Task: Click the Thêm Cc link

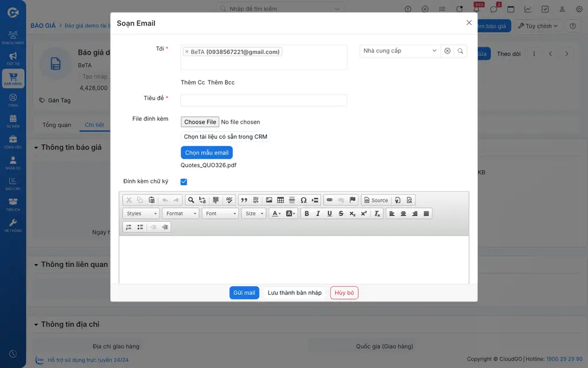Action: [x=193, y=83]
